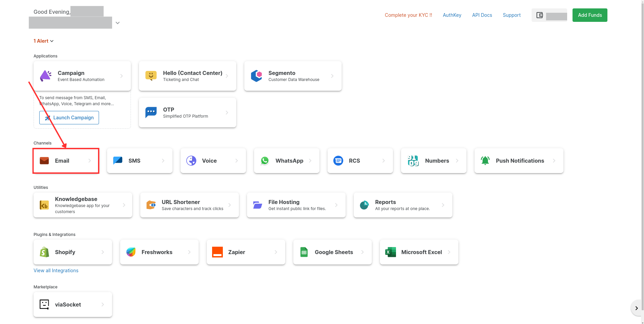Open the Google Sheets integration label
The image size is (644, 324).
click(x=334, y=252)
